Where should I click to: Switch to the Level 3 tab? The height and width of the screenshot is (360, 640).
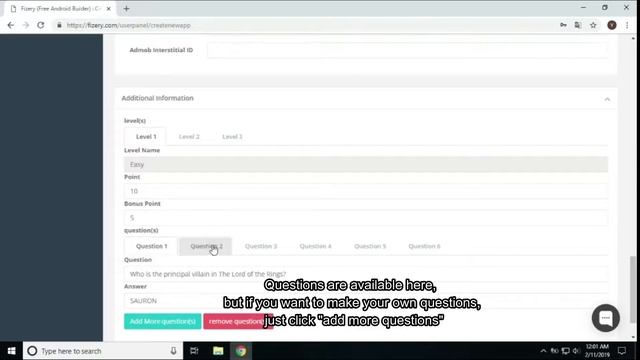coord(232,137)
